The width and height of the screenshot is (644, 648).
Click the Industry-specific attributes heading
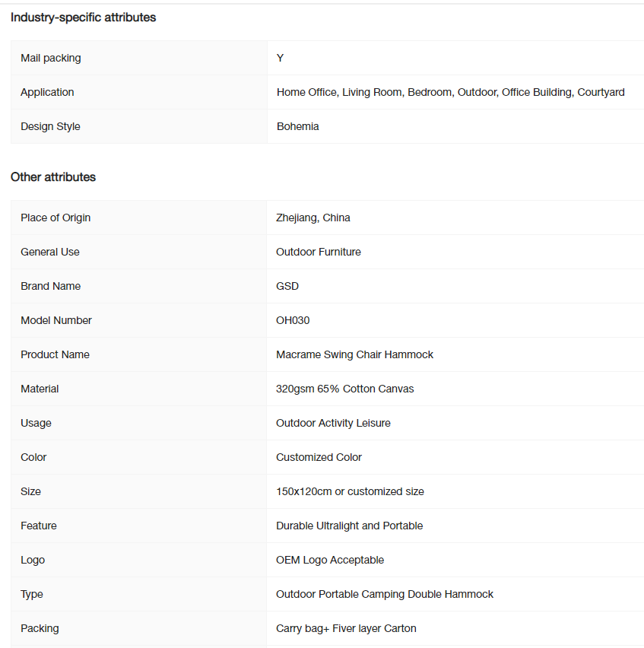pos(83,17)
